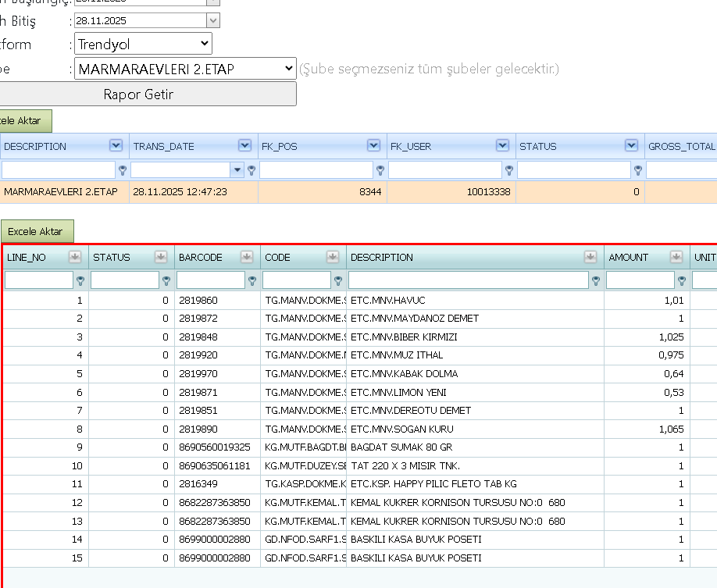The height and width of the screenshot is (588, 717).
Task: Select the BAGDAT SUMAK 80 GR row
Action: coord(360,447)
